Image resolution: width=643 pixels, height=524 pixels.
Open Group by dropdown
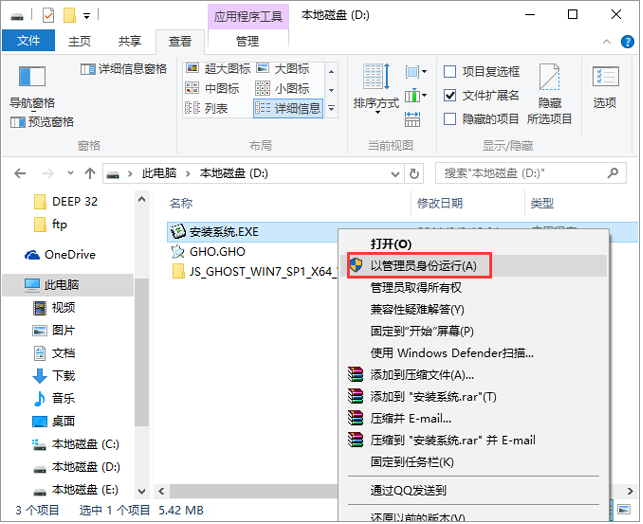click(x=416, y=72)
